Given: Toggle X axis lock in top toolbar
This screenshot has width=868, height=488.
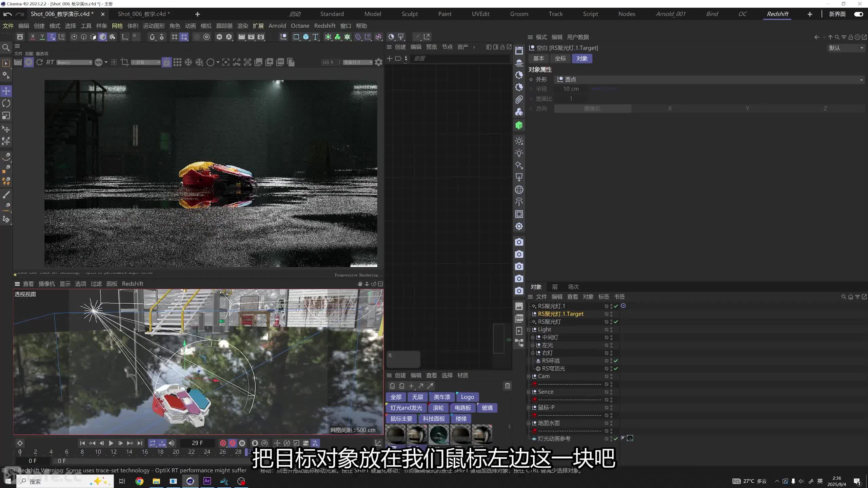Looking at the screenshot, I should coord(33,37).
